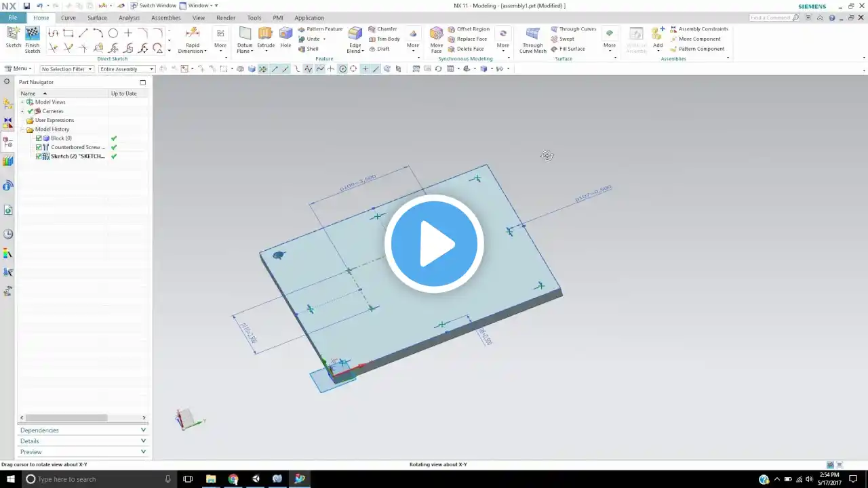This screenshot has height=488, width=868.
Task: Open the Assembly Navigator sidebar tab
Action: (x=7, y=104)
